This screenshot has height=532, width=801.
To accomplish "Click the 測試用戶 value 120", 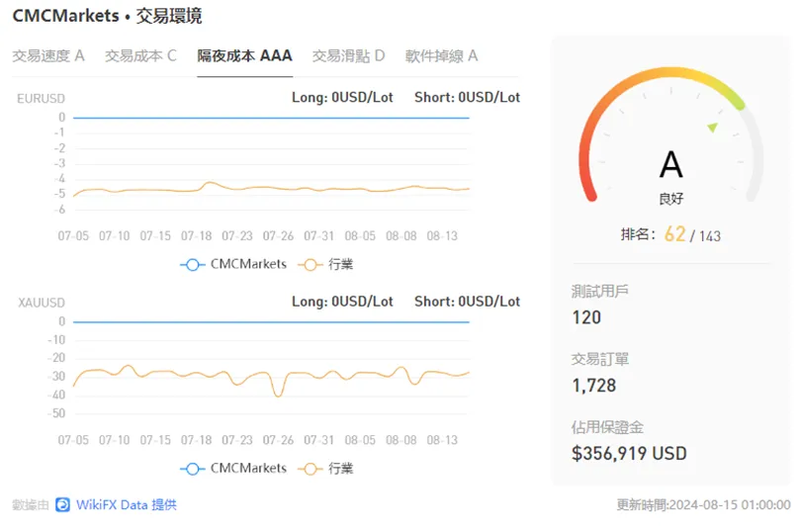I will tap(586, 317).
